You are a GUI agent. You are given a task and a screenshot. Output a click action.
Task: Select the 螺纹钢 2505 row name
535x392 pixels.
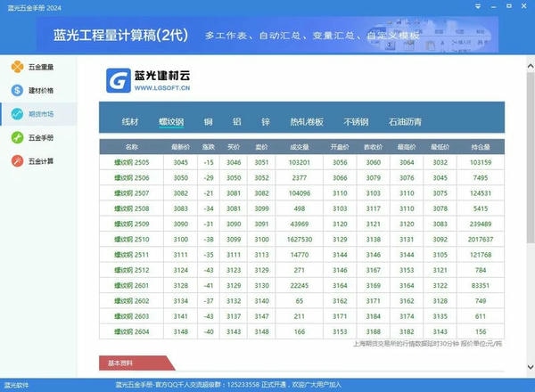[132, 162]
